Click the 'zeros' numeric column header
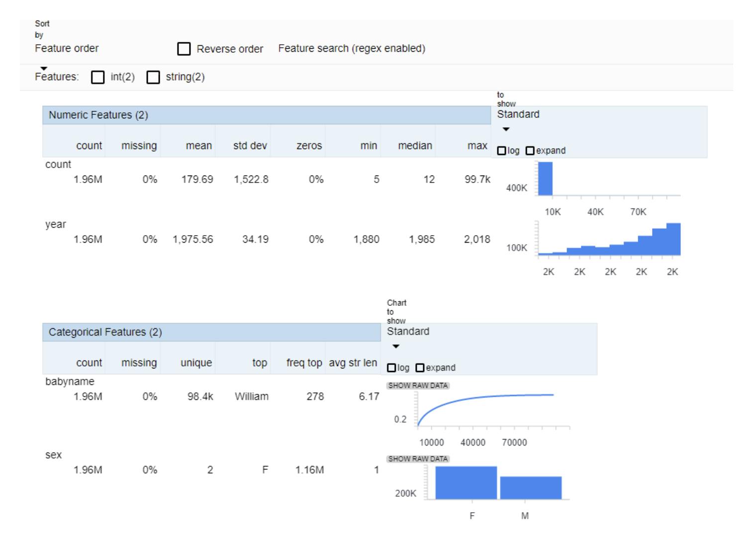The height and width of the screenshot is (538, 756). tap(309, 146)
